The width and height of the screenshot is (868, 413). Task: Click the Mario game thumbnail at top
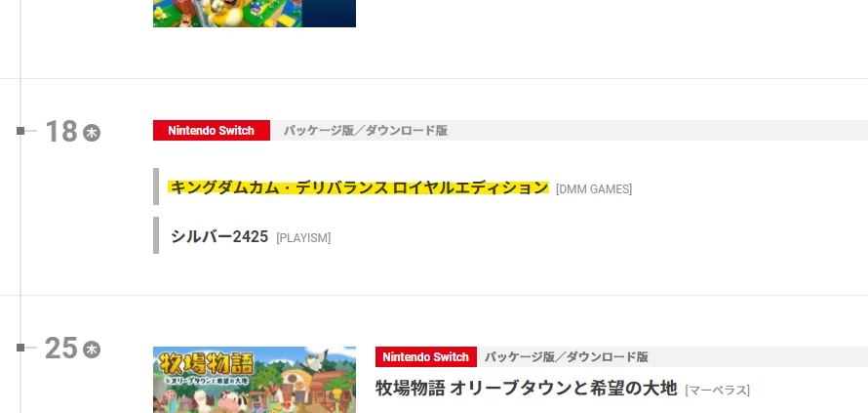click(x=255, y=14)
